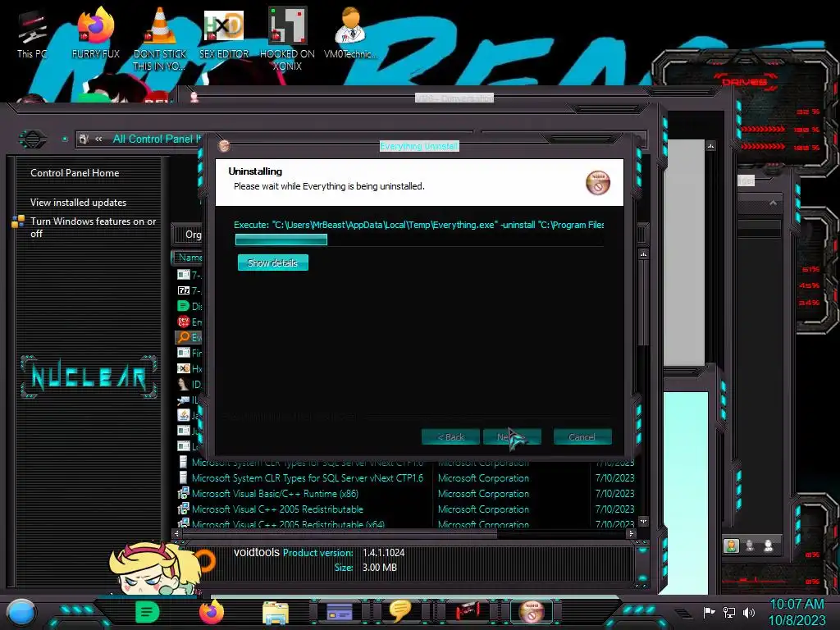
Task: Click the Execute command line text
Action: click(x=419, y=225)
